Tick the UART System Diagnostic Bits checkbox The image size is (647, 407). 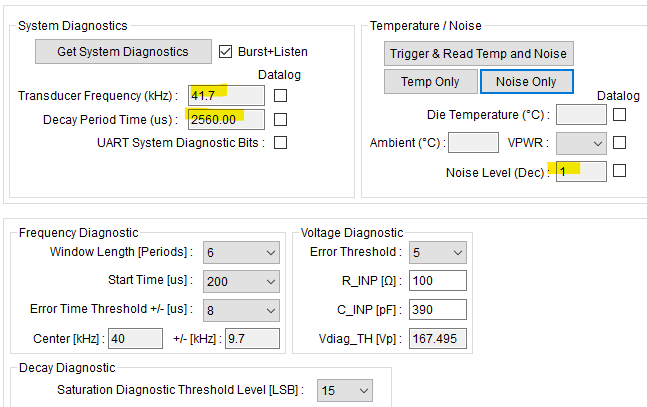280,142
